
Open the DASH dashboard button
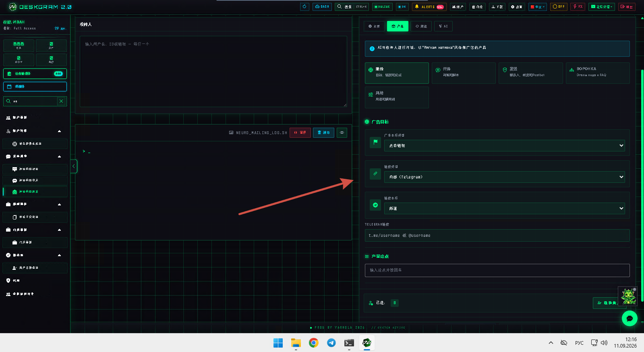pos(322,6)
